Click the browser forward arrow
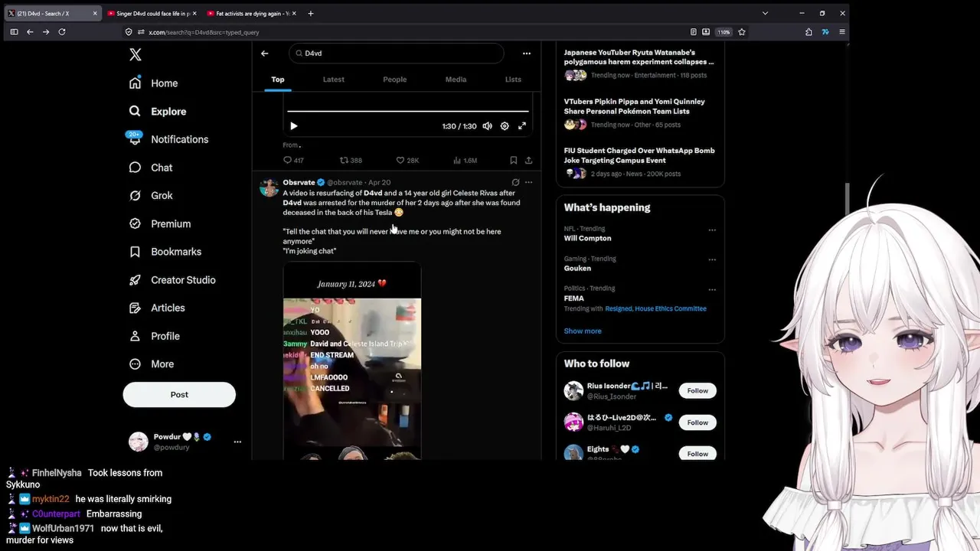980x551 pixels. pyautogui.click(x=46, y=32)
